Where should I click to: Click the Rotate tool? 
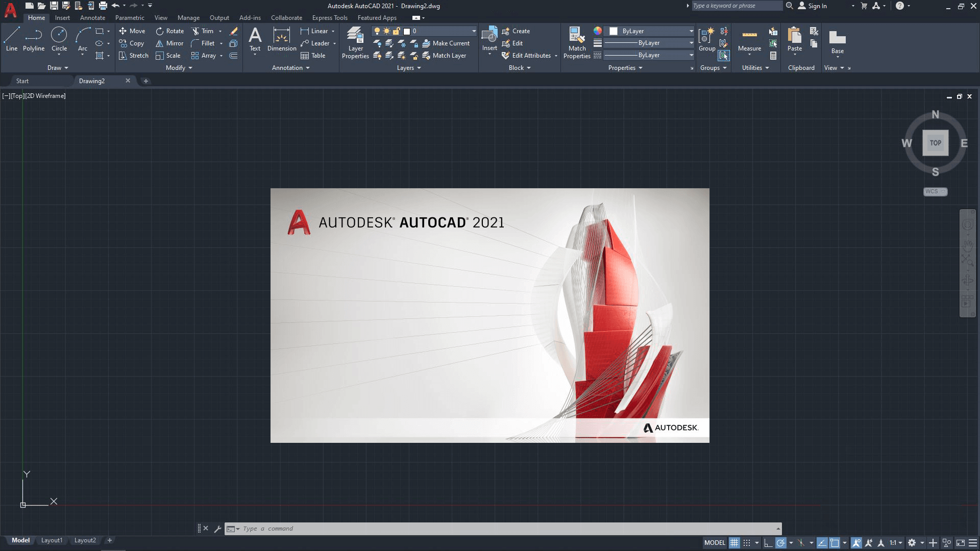[170, 31]
